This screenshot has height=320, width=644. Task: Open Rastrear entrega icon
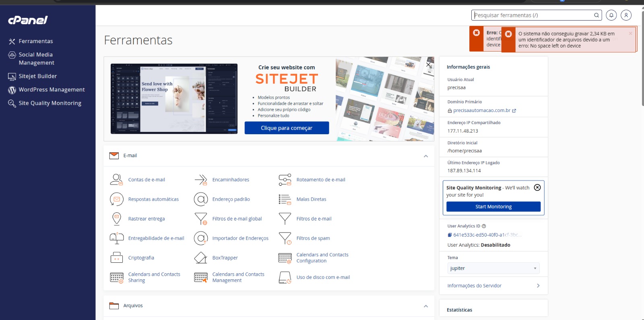[x=116, y=219]
